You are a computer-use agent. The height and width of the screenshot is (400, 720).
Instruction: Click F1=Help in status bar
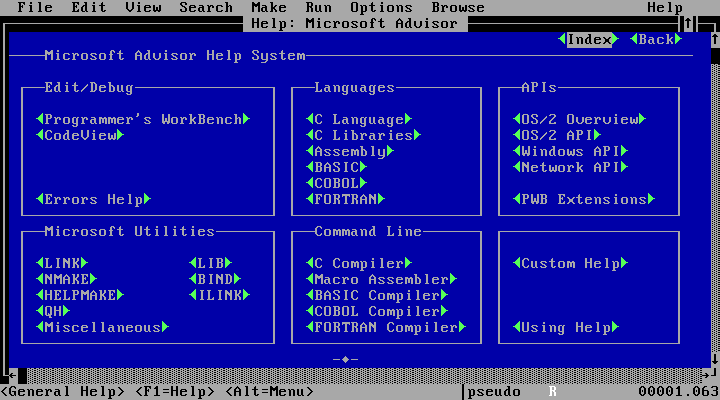tap(174, 392)
